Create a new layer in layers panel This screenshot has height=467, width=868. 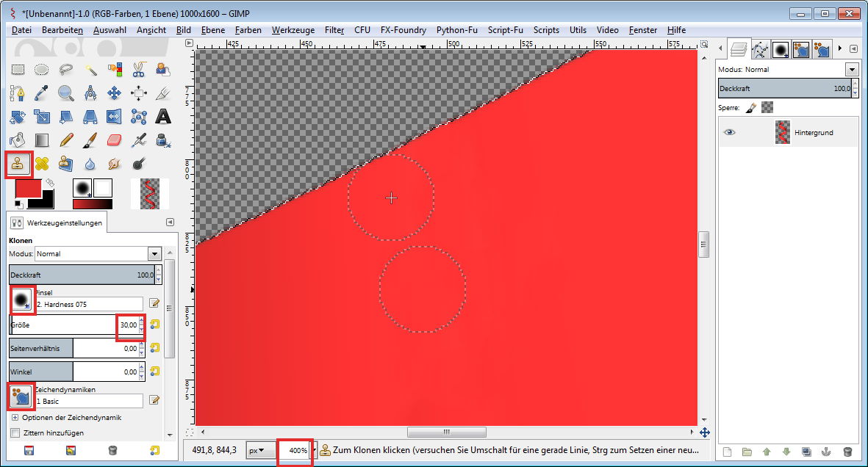tap(728, 452)
